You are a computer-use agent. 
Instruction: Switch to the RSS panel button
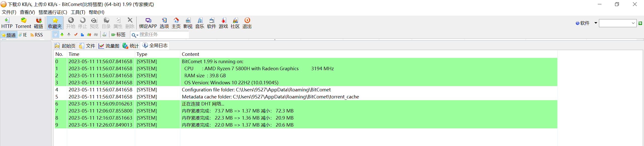click(x=36, y=35)
